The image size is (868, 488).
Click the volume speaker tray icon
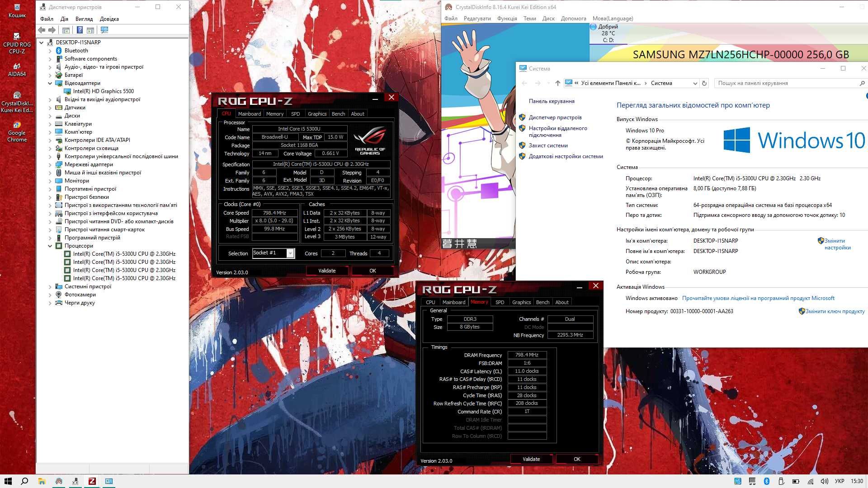coord(825,481)
